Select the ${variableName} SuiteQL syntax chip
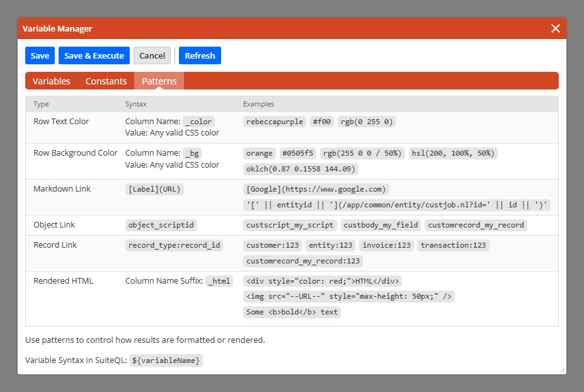 (x=166, y=360)
